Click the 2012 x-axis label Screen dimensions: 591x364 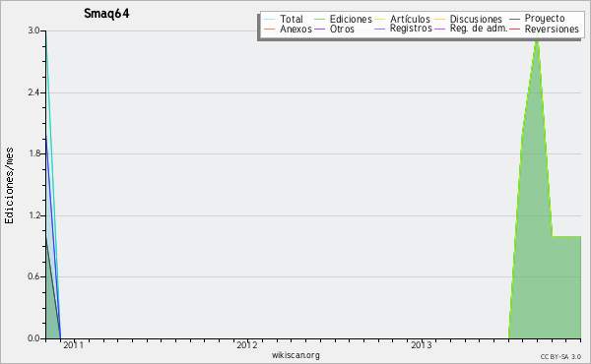[x=247, y=345]
